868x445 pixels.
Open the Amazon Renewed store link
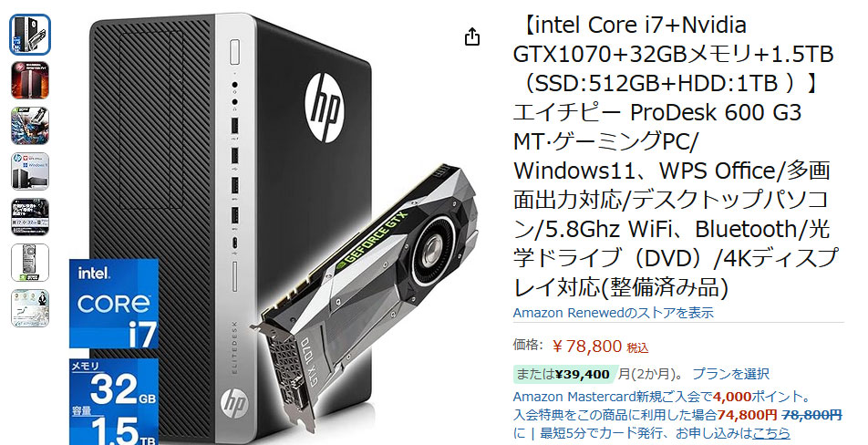tap(614, 313)
